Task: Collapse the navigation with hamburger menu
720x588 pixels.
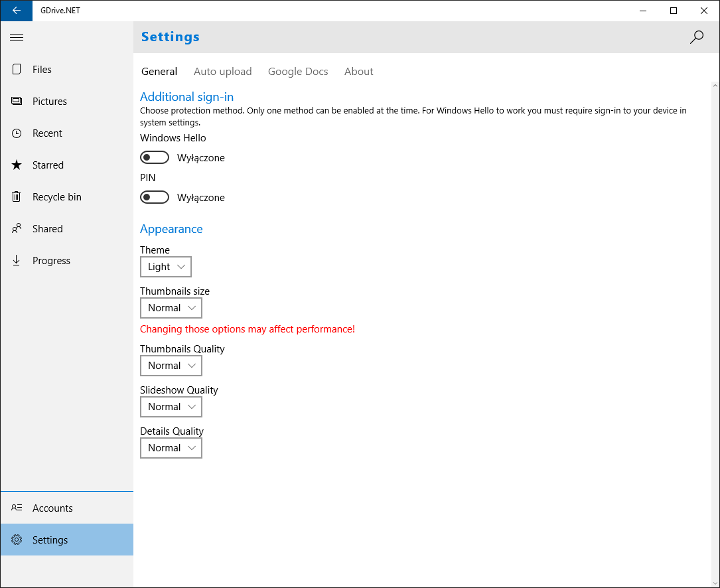Action: pos(17,38)
